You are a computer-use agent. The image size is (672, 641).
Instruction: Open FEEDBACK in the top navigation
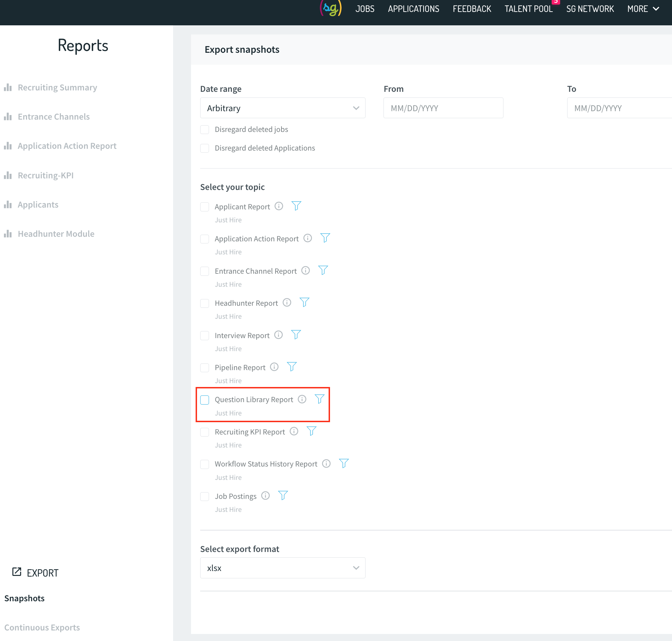(x=472, y=9)
